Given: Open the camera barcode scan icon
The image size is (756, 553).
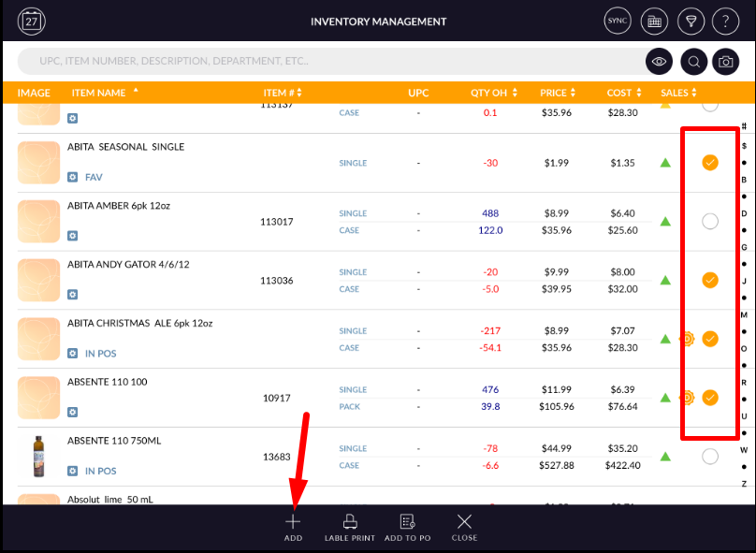Looking at the screenshot, I should pos(725,62).
